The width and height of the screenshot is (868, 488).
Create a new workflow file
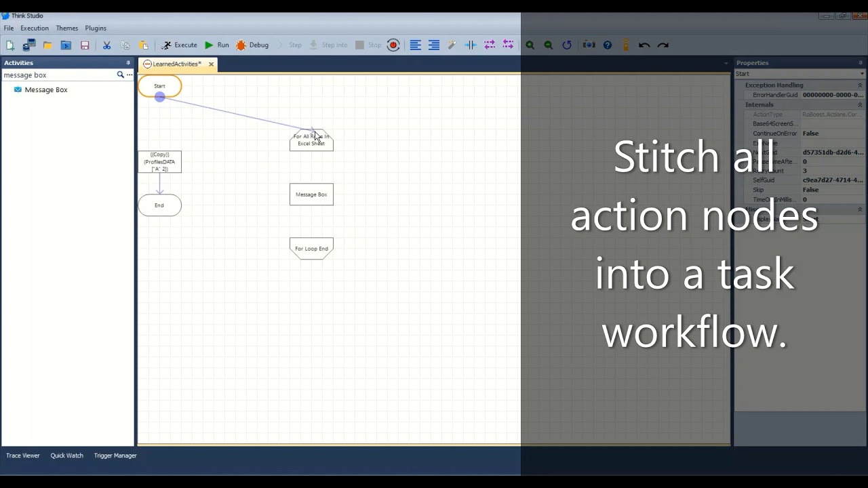(x=10, y=45)
